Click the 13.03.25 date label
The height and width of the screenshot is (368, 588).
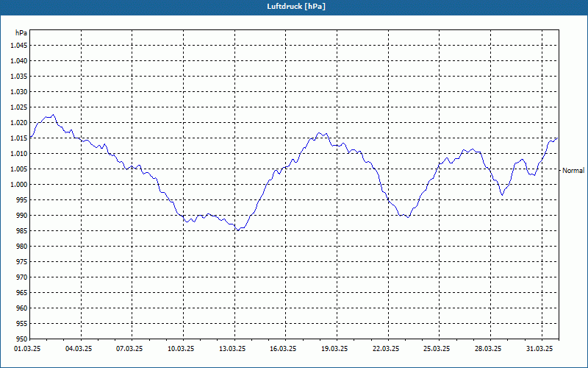coord(232,349)
